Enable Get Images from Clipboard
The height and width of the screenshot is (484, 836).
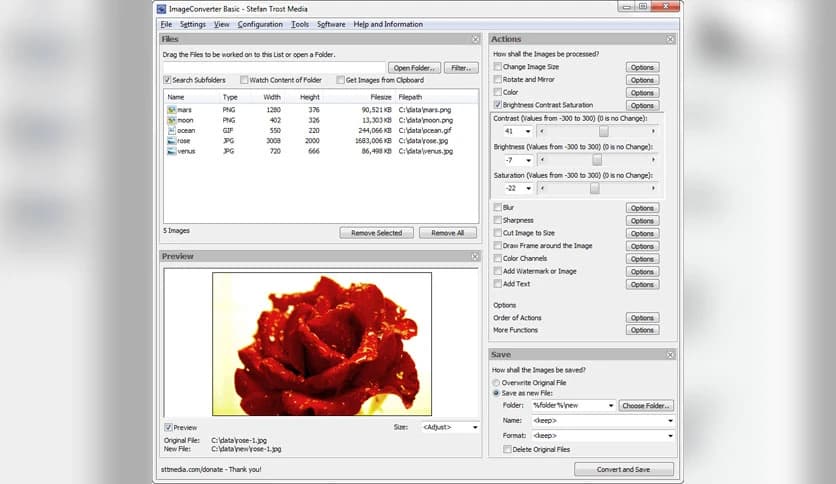pos(340,80)
